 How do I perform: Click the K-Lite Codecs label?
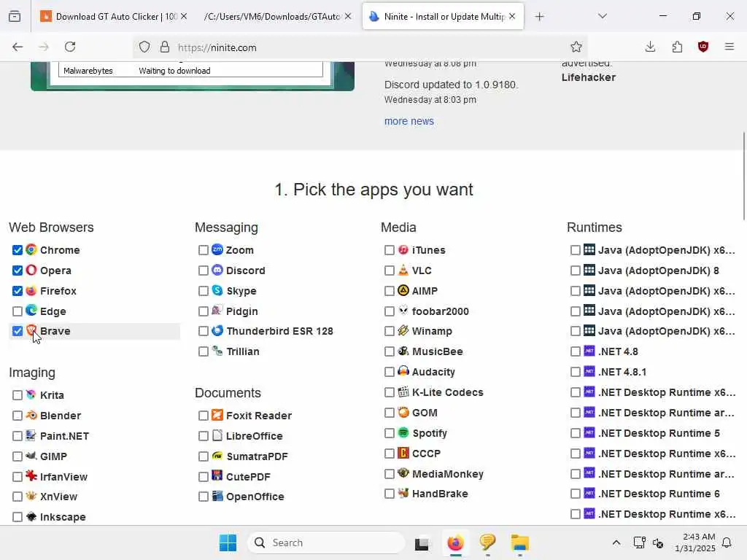click(x=447, y=392)
